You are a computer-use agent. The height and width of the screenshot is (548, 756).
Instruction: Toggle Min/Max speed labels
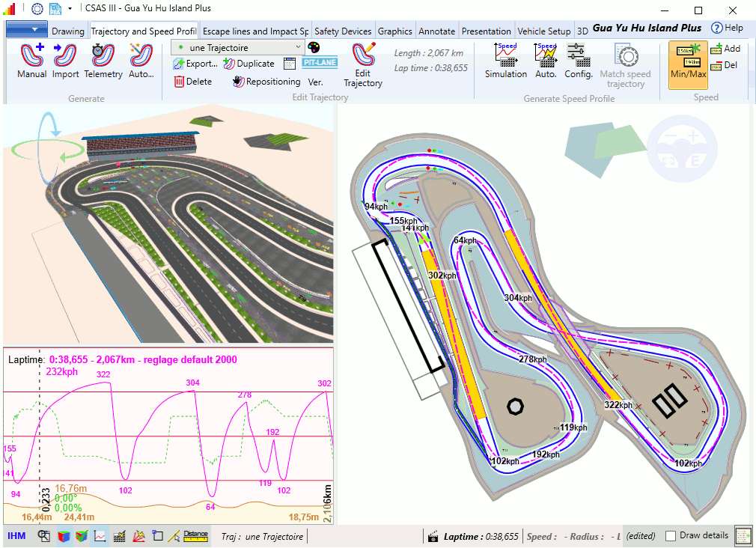click(688, 64)
